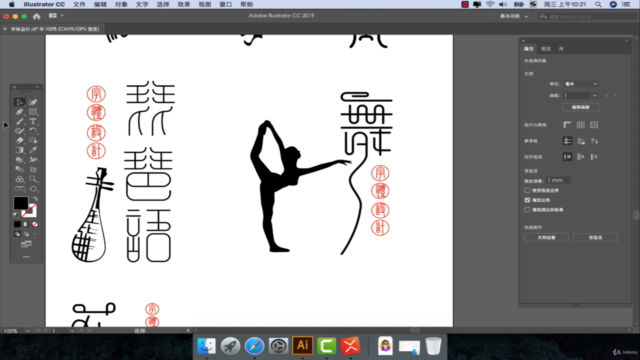Select the Paintbrush tool
Screen dimensions: 640x360
19,121
